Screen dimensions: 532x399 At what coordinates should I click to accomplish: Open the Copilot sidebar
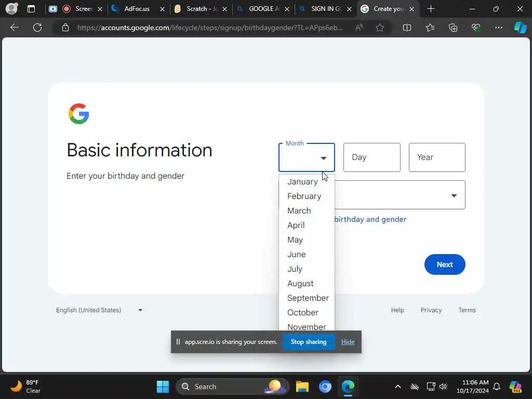coord(520,28)
